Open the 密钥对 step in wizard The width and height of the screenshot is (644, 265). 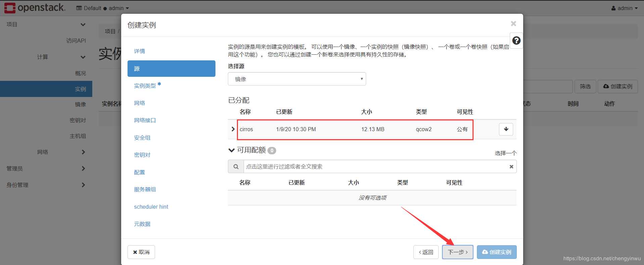click(142, 155)
